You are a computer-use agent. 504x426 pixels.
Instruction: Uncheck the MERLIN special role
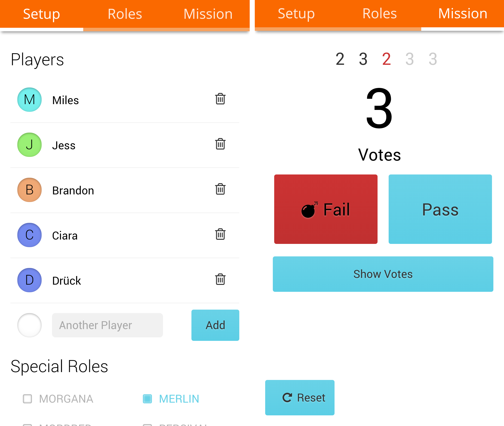click(147, 399)
